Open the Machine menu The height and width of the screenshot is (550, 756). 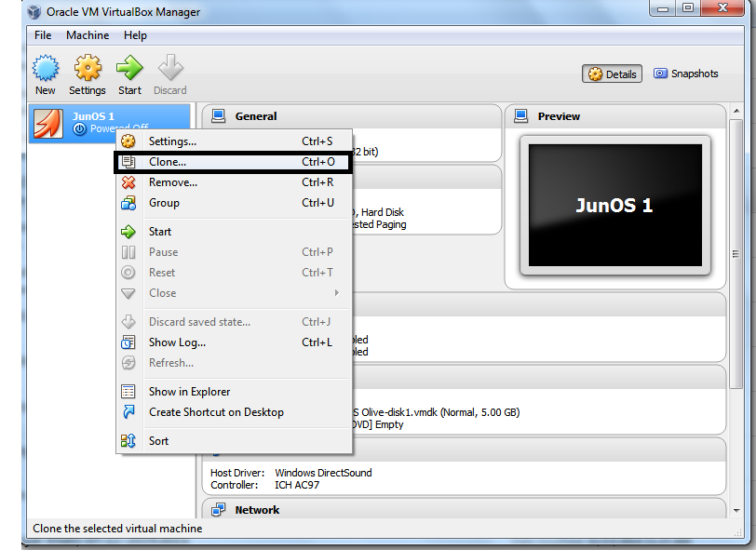click(88, 35)
